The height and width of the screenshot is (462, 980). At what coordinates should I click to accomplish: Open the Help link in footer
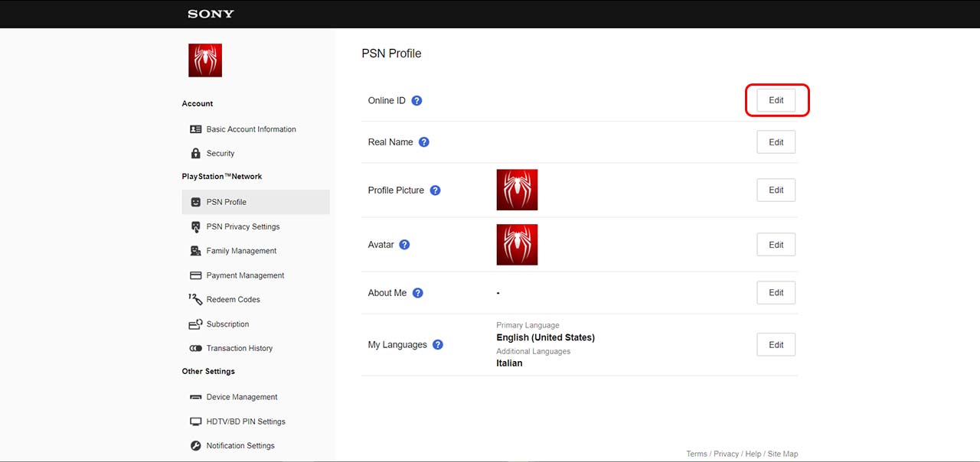click(753, 454)
